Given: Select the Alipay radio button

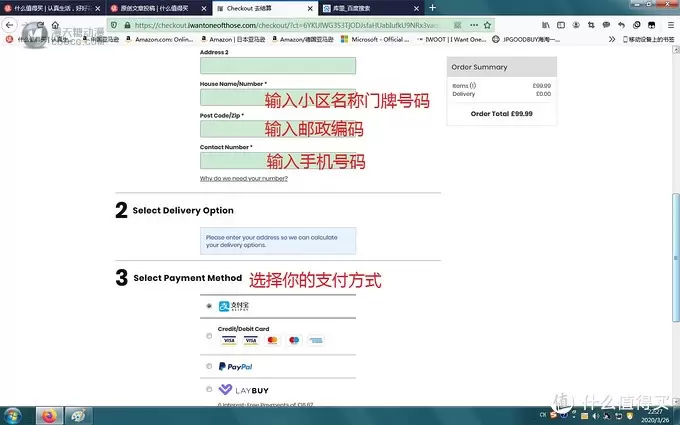Looking at the screenshot, I should click(x=209, y=306).
